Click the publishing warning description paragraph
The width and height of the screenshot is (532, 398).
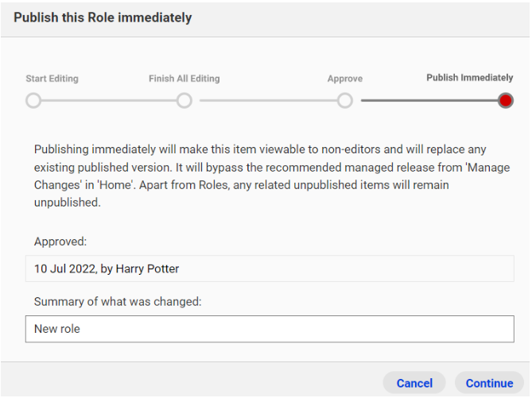click(271, 176)
